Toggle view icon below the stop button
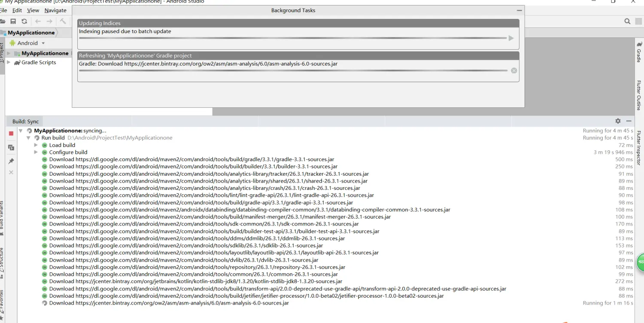This screenshot has width=644, height=323. (11, 147)
